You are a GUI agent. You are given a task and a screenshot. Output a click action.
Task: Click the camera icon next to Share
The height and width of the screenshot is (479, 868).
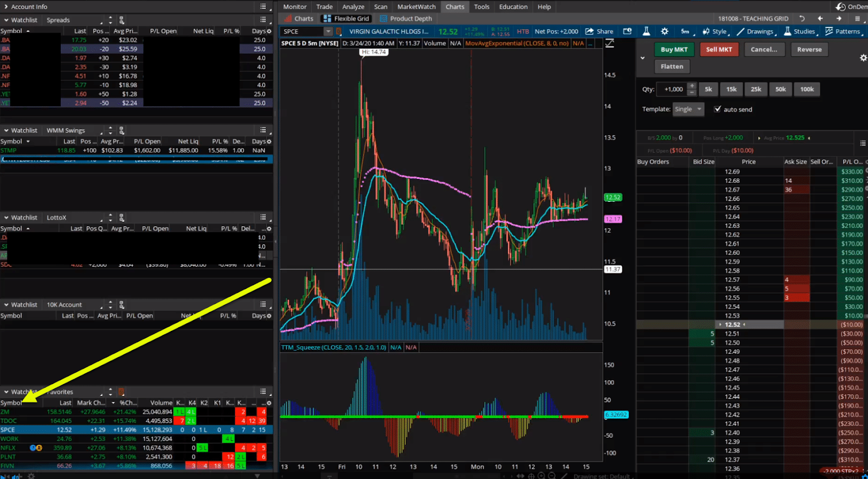pyautogui.click(x=627, y=31)
